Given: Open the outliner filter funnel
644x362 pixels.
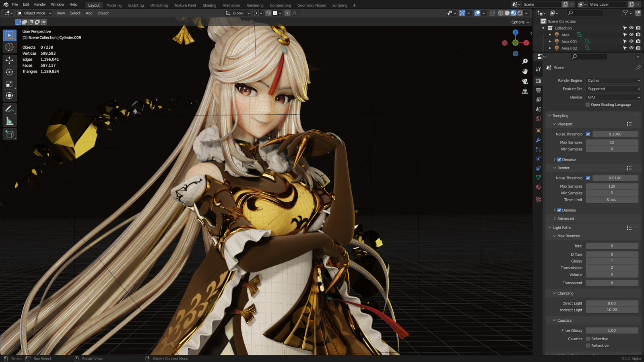Looking at the screenshot, I should (626, 13).
